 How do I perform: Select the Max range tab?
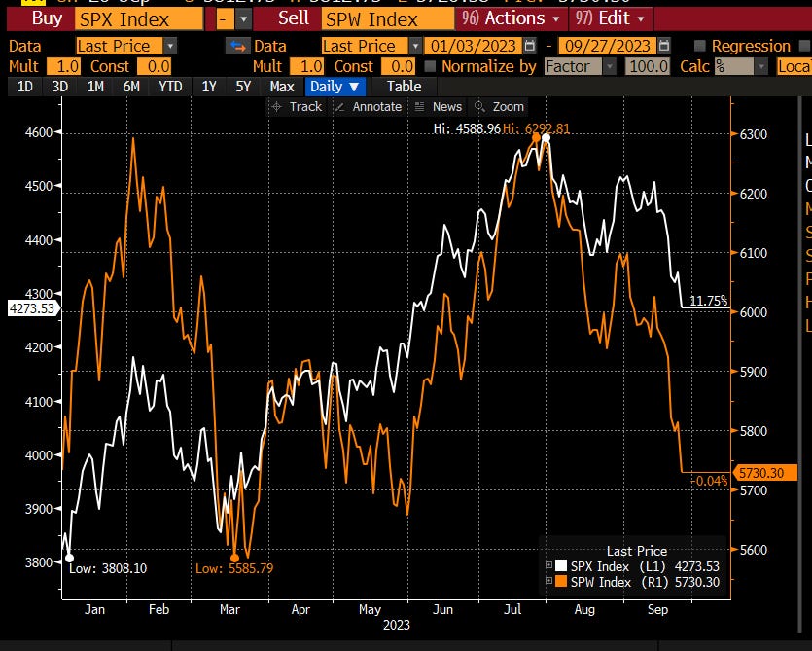(x=282, y=87)
